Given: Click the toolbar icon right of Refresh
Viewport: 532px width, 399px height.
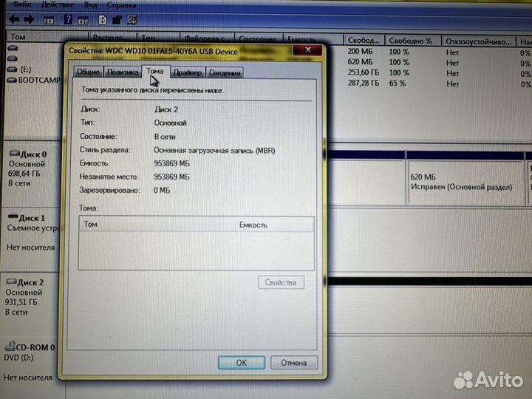Looking at the screenshot, I should pyautogui.click(x=117, y=20).
